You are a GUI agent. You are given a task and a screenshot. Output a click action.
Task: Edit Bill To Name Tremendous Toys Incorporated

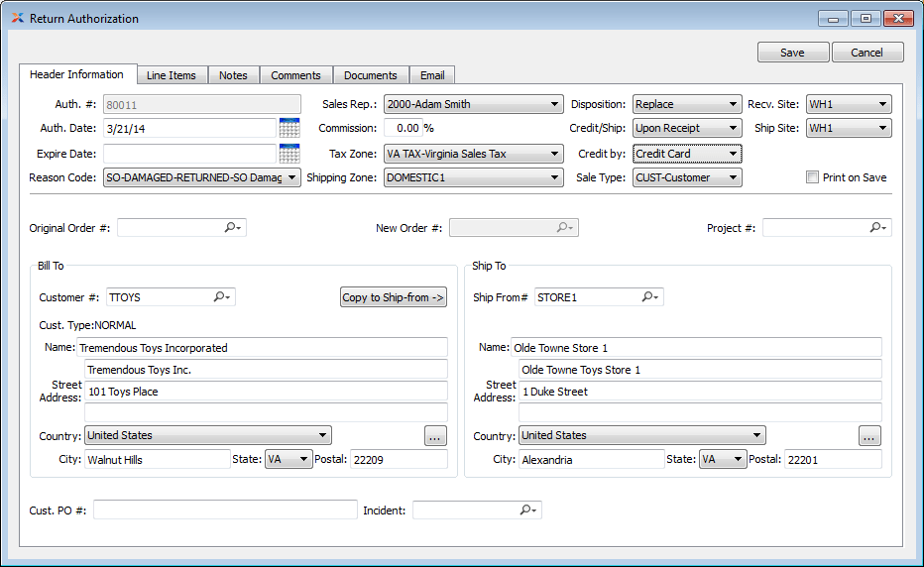tap(263, 347)
